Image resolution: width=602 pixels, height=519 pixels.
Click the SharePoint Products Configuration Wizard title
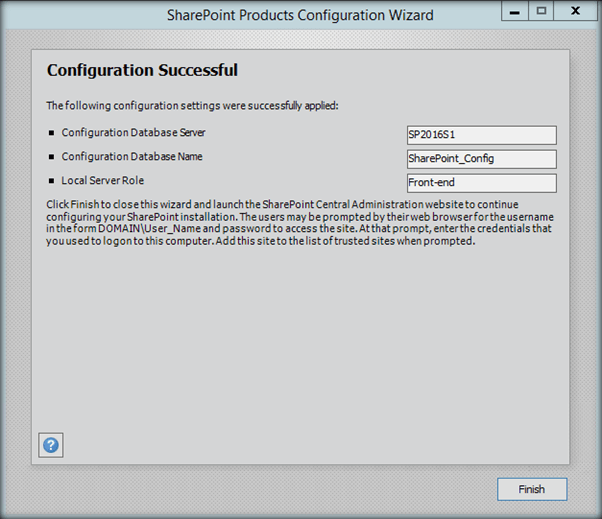point(299,14)
